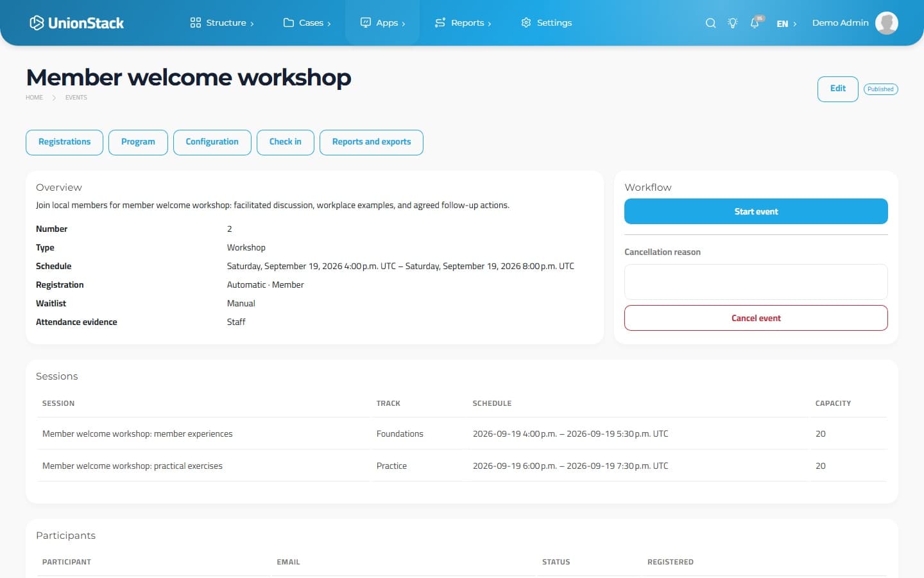Select 'member experiences' session row
The width and height of the screenshot is (924, 578).
click(x=462, y=433)
